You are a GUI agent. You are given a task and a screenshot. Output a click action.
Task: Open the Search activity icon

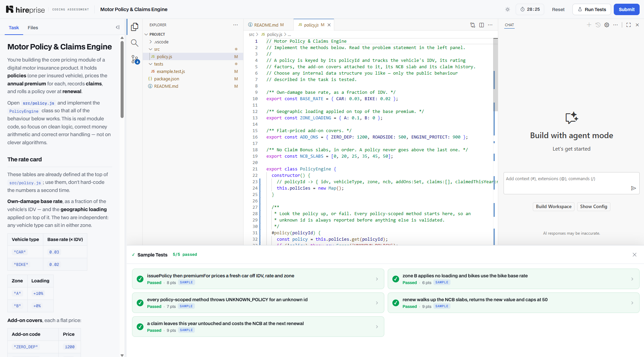pos(135,43)
